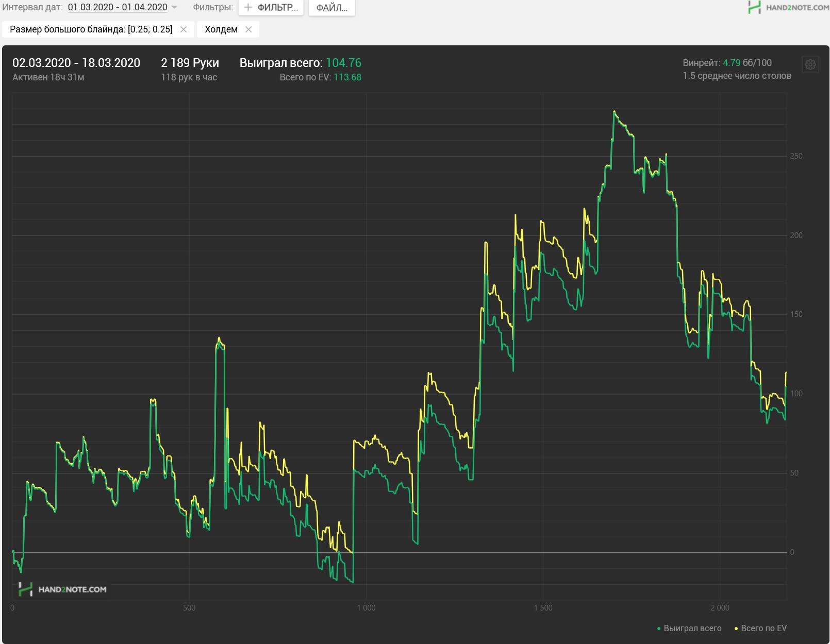The width and height of the screenshot is (830, 644).
Task: Click the total won value 104.76
Action: (x=343, y=63)
